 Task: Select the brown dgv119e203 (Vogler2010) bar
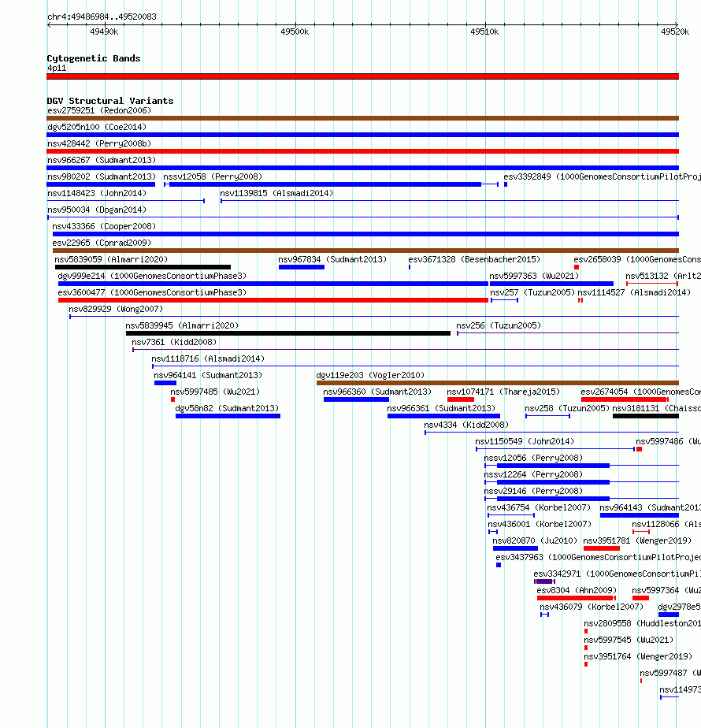(498, 383)
